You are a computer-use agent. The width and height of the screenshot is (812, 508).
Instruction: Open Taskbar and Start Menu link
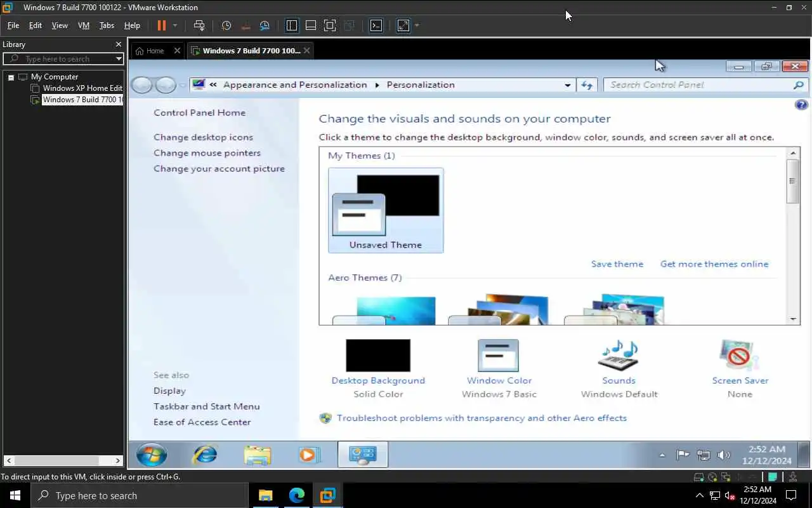(x=206, y=406)
